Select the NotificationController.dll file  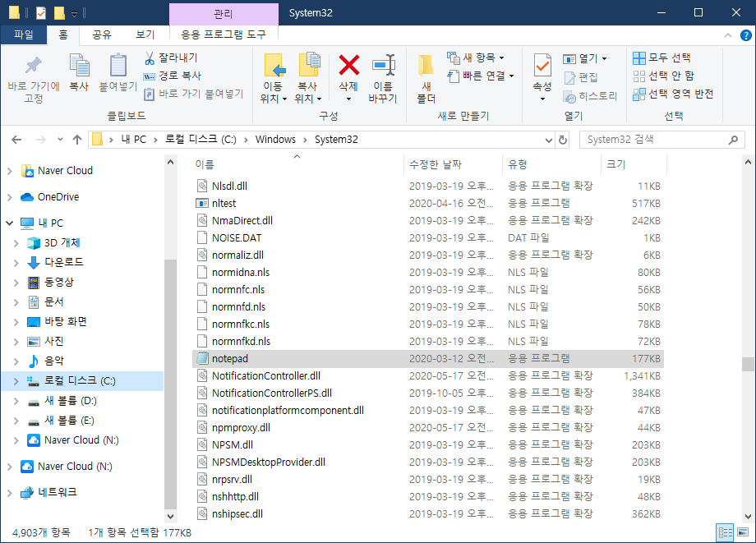click(x=428, y=375)
